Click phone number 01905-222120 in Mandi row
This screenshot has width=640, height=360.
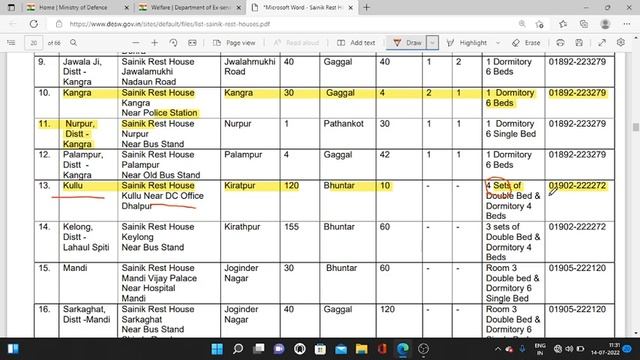point(577,268)
